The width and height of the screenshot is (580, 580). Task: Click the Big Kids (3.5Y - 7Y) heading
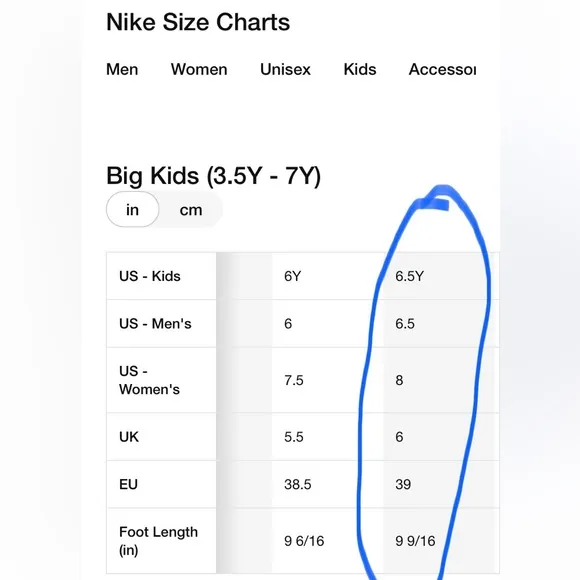coord(213,176)
